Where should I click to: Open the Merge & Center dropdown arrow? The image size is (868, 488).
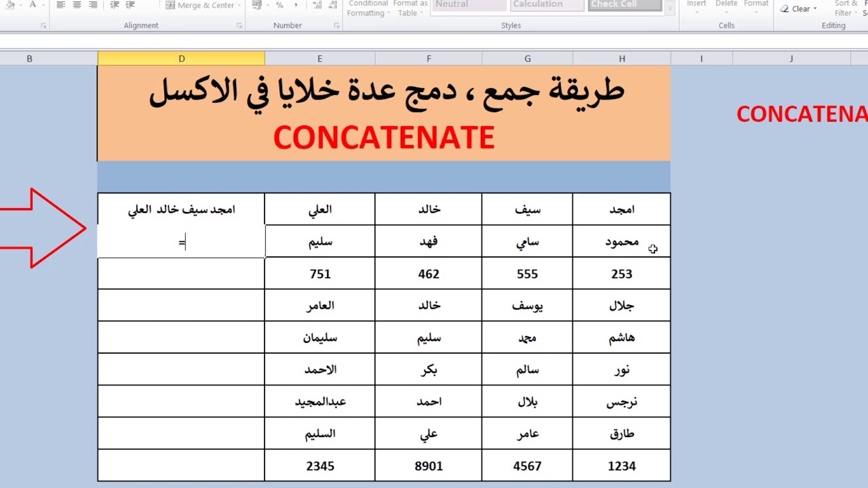tap(241, 5)
